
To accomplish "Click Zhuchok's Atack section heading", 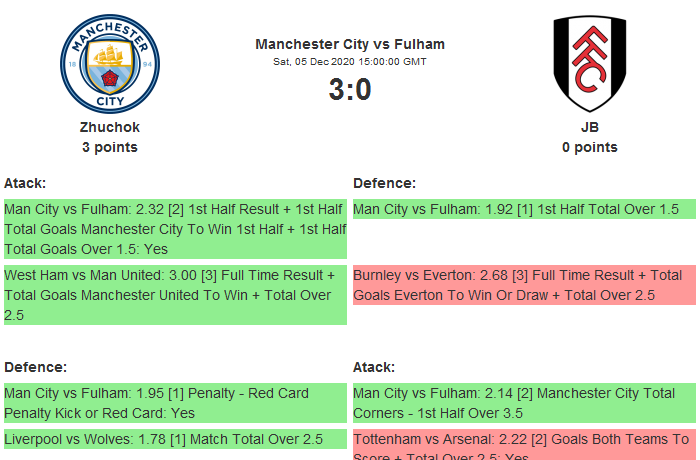I will click(25, 183).
